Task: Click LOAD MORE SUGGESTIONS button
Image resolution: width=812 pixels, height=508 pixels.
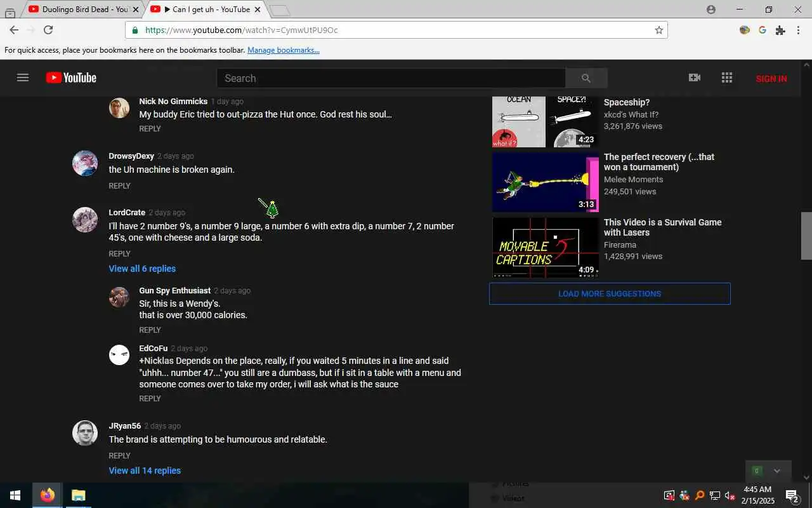Action: point(610,294)
